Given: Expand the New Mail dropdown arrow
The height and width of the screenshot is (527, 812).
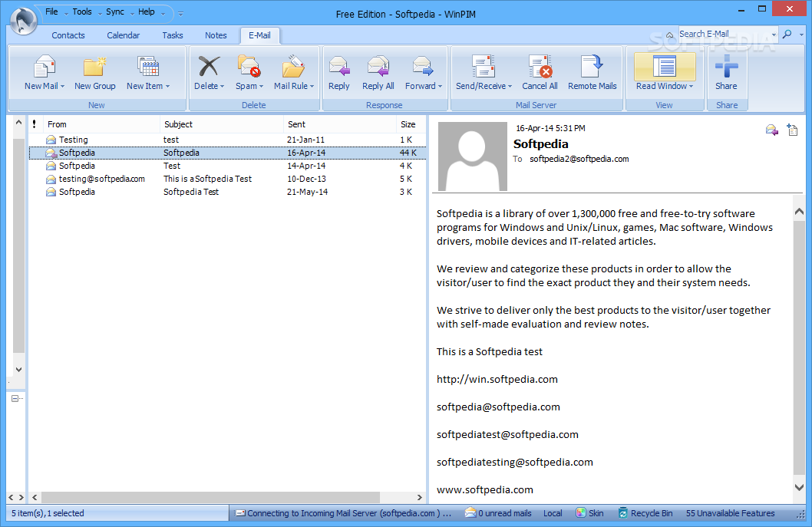Looking at the screenshot, I should click(62, 87).
